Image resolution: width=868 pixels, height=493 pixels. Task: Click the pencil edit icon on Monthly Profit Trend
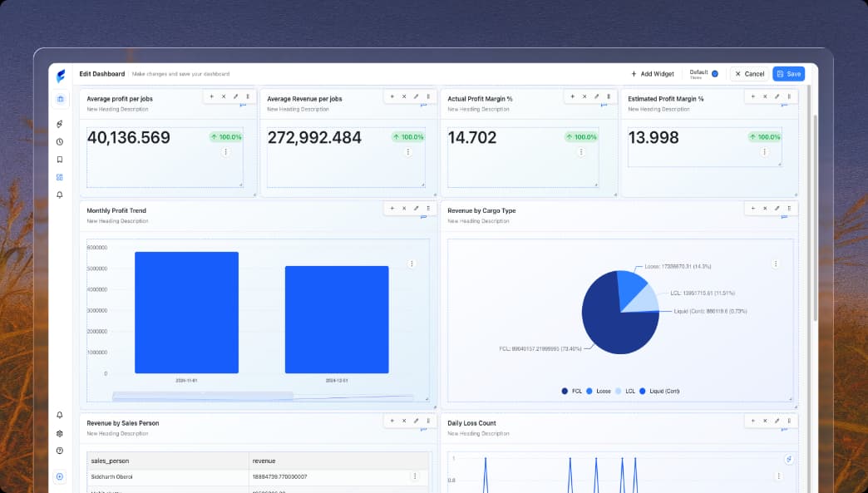(x=416, y=209)
